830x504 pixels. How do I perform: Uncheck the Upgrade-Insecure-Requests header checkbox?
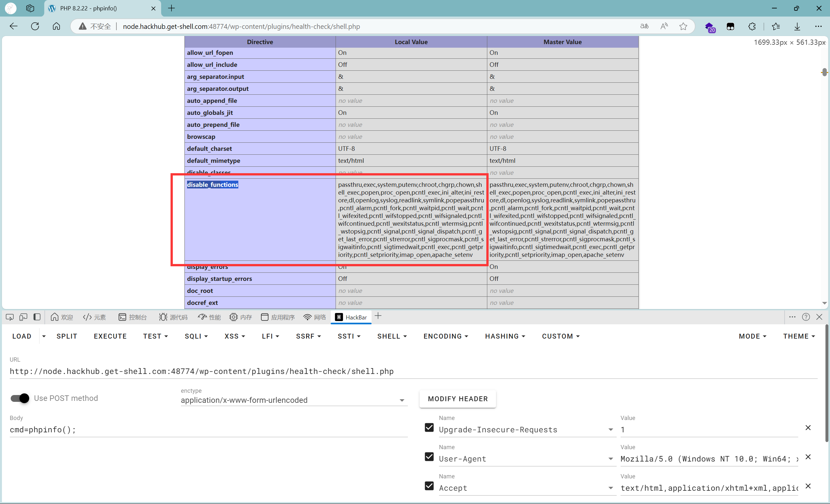(x=429, y=427)
